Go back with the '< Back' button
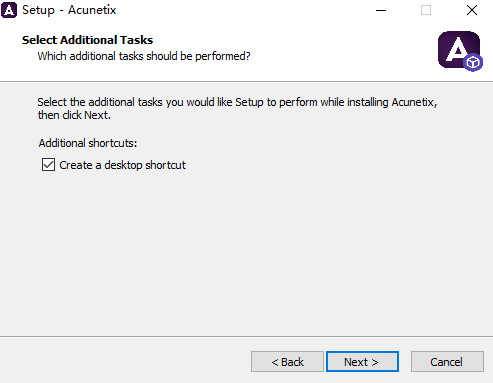493x383 pixels. 287,362
